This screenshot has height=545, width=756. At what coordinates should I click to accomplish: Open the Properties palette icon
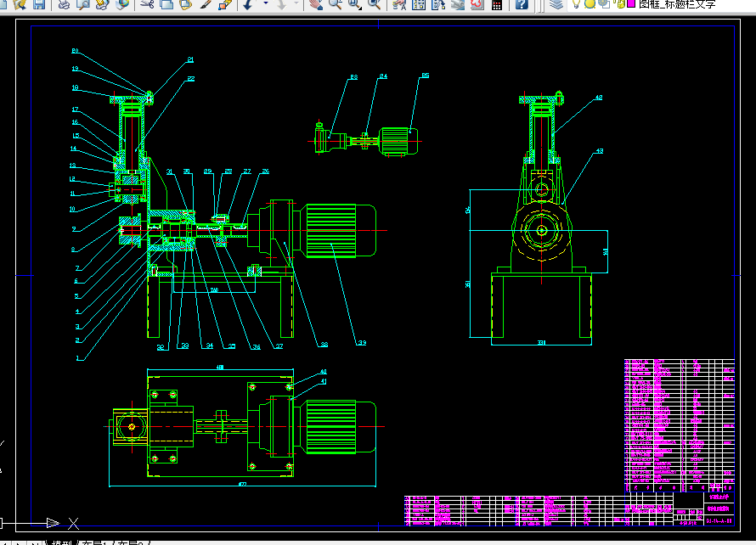[399, 4]
